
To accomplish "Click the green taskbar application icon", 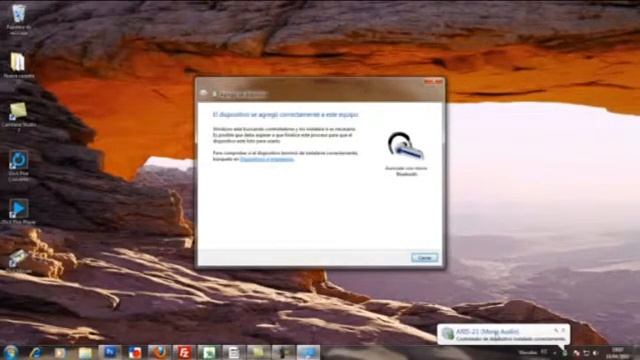I will 209,352.
